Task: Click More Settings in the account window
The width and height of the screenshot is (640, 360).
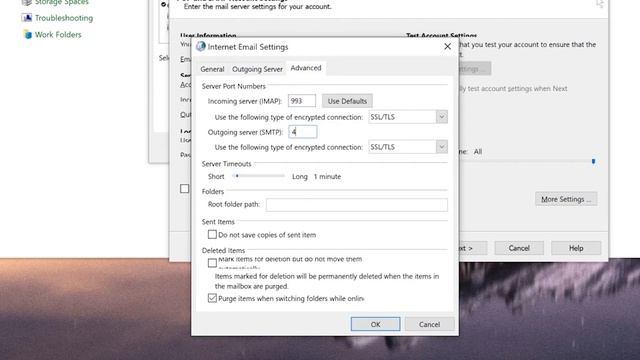Action: 566,199
